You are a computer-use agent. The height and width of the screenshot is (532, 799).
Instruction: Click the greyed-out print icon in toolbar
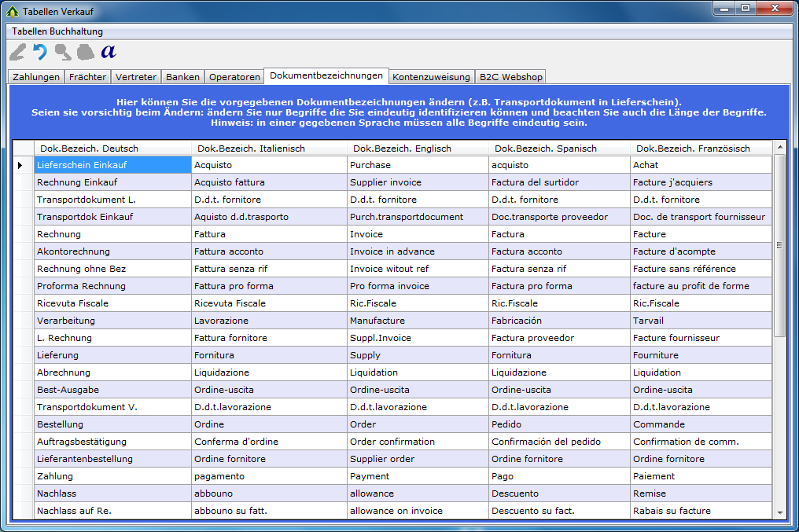pos(85,52)
